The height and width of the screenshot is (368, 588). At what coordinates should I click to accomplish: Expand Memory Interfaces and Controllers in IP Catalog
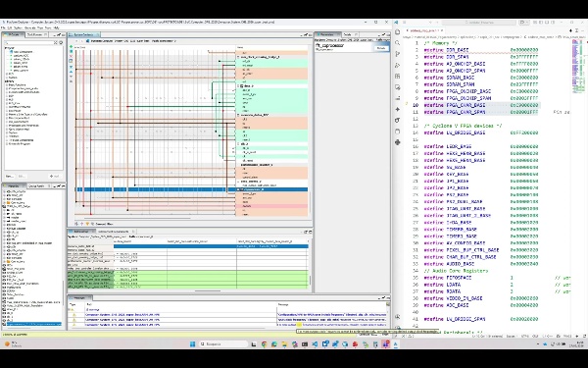tap(7, 114)
